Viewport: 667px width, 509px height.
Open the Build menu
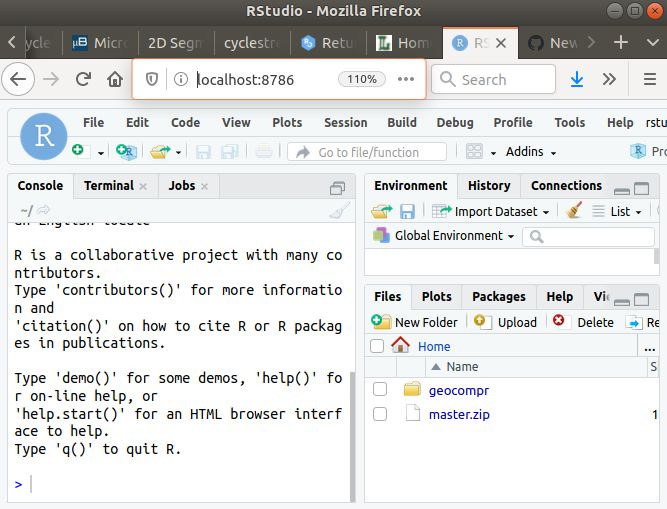(402, 122)
